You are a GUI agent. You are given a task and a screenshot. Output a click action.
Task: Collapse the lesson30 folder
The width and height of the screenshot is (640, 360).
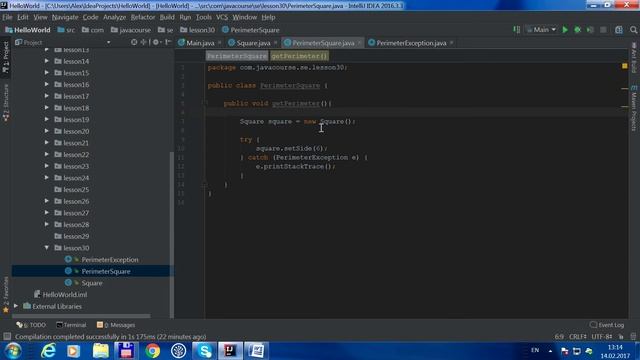pyautogui.click(x=47, y=248)
